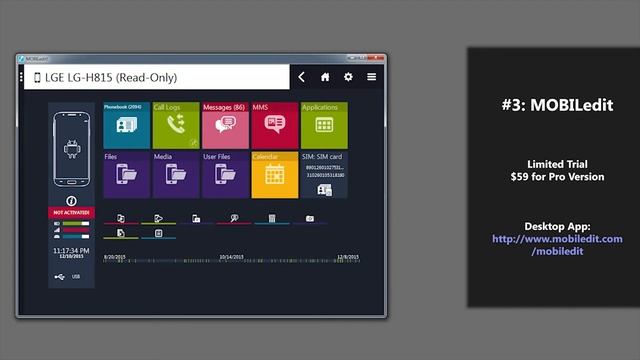640x360 pixels.
Task: Go back with the left arrow
Action: [x=302, y=77]
